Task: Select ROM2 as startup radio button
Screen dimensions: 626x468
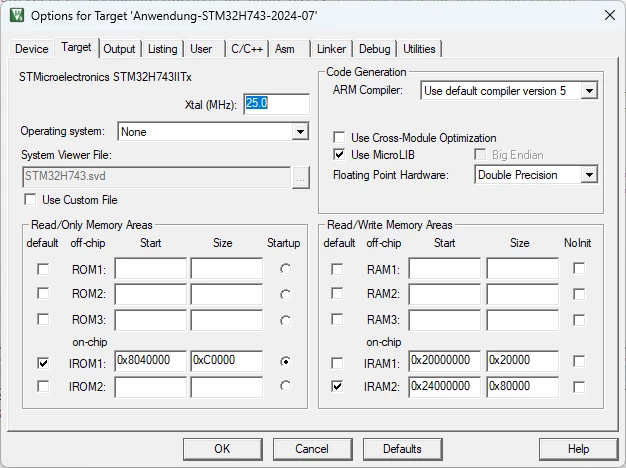Action: coord(285,295)
